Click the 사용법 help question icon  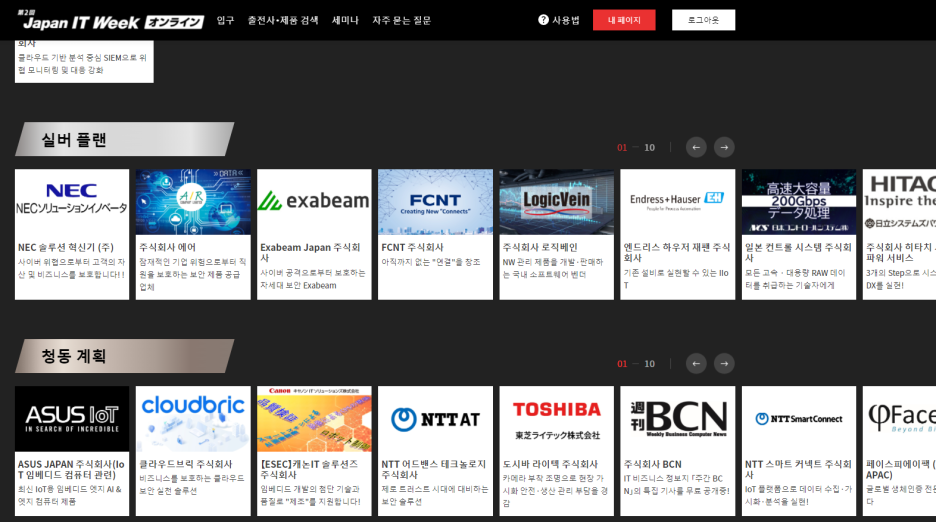click(x=543, y=20)
